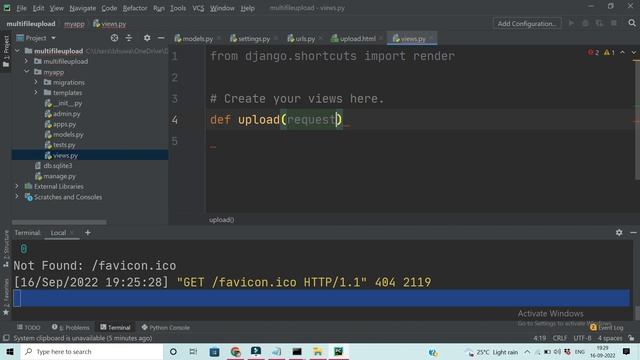Open the Code menu

[x=109, y=8]
